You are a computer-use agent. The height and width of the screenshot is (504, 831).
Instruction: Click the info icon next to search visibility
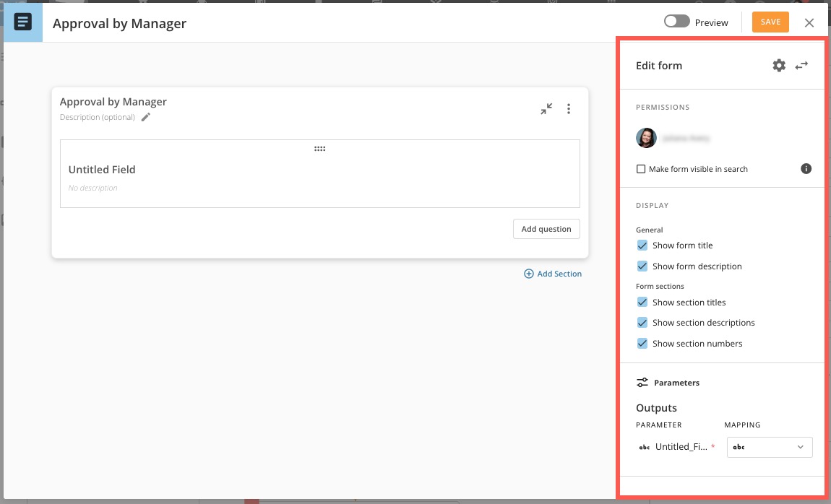806,169
